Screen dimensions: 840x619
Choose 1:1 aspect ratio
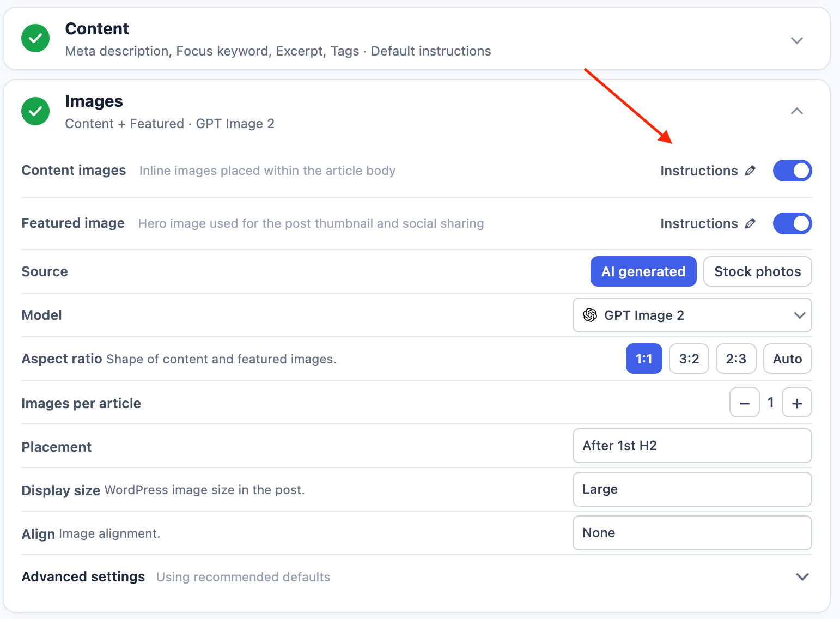(x=644, y=359)
